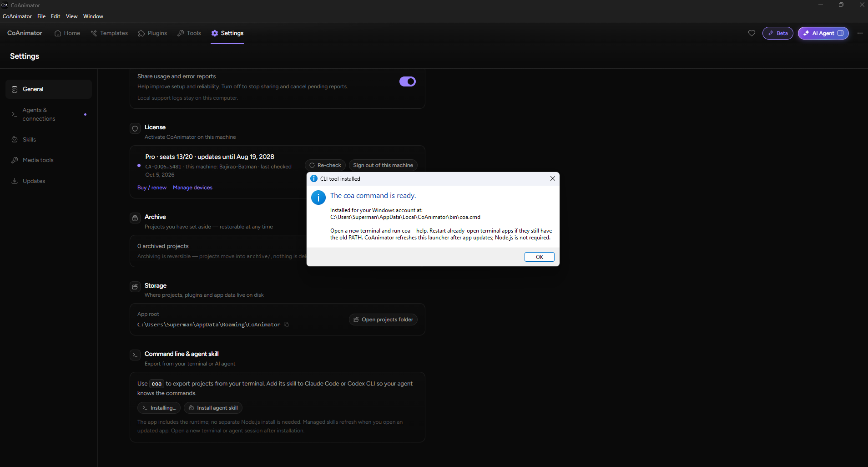Open the AI Agent panel
This screenshot has width=868, height=467.
tap(823, 33)
